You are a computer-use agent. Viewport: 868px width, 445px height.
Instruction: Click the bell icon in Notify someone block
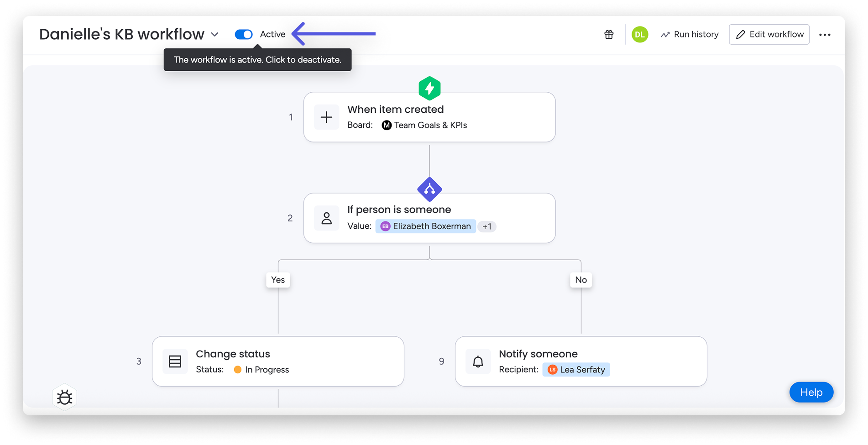(x=478, y=361)
